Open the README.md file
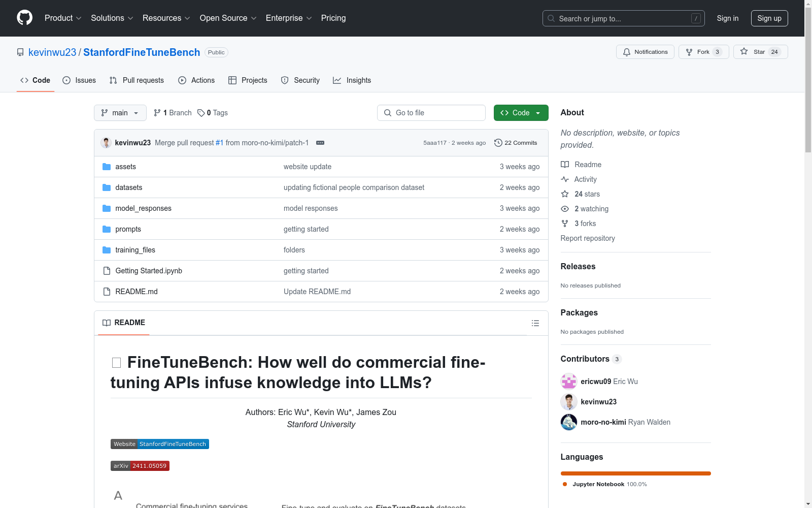This screenshot has height=508, width=812. [137, 292]
